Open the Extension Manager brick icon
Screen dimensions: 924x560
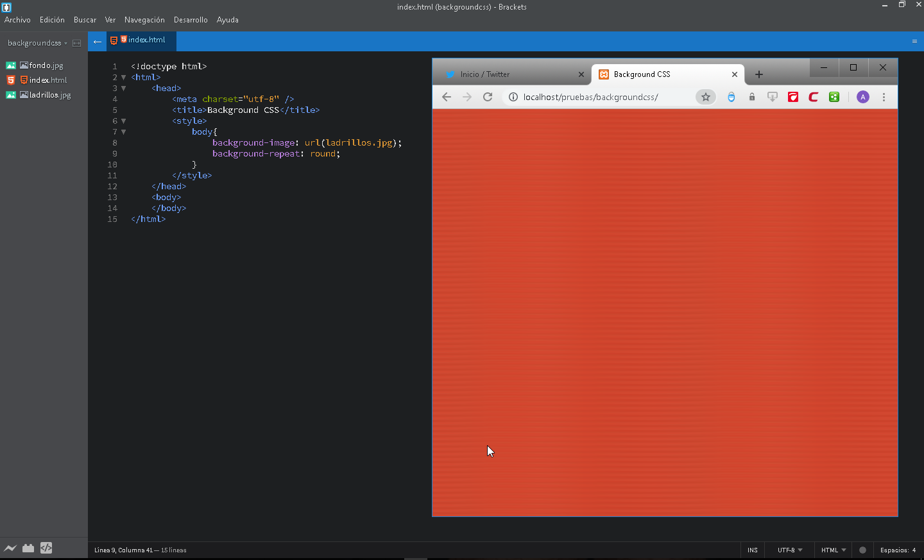pyautogui.click(x=28, y=548)
